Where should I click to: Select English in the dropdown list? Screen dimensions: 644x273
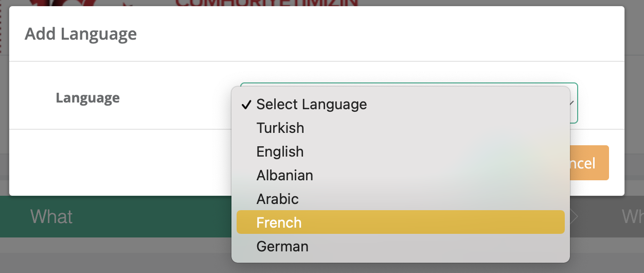[280, 151]
